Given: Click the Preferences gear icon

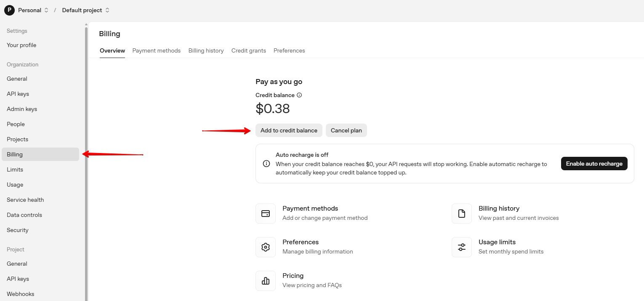Looking at the screenshot, I should pyautogui.click(x=266, y=247).
